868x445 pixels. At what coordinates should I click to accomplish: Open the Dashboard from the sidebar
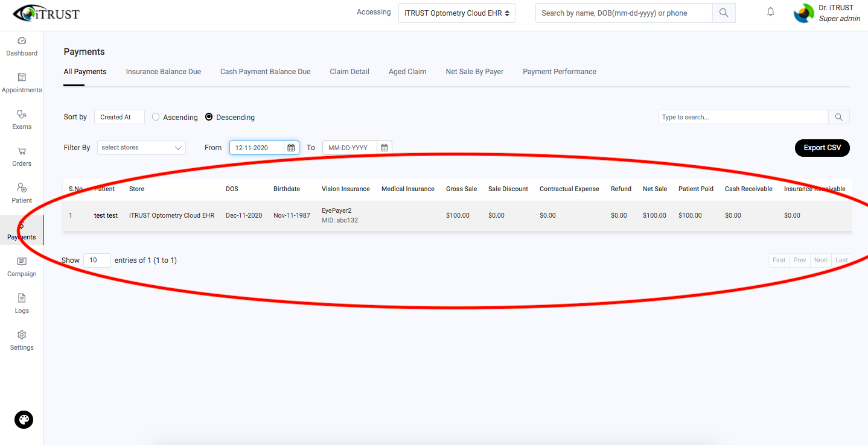tap(22, 46)
